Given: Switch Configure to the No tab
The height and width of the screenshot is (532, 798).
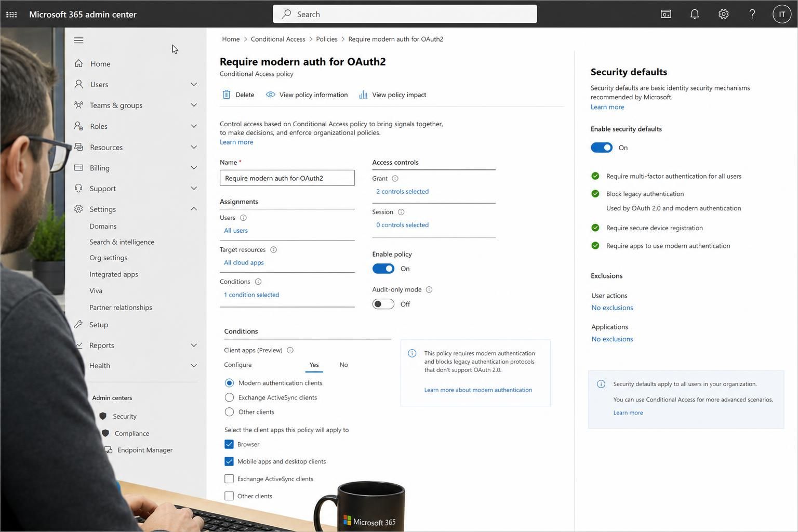Looking at the screenshot, I should click(343, 365).
